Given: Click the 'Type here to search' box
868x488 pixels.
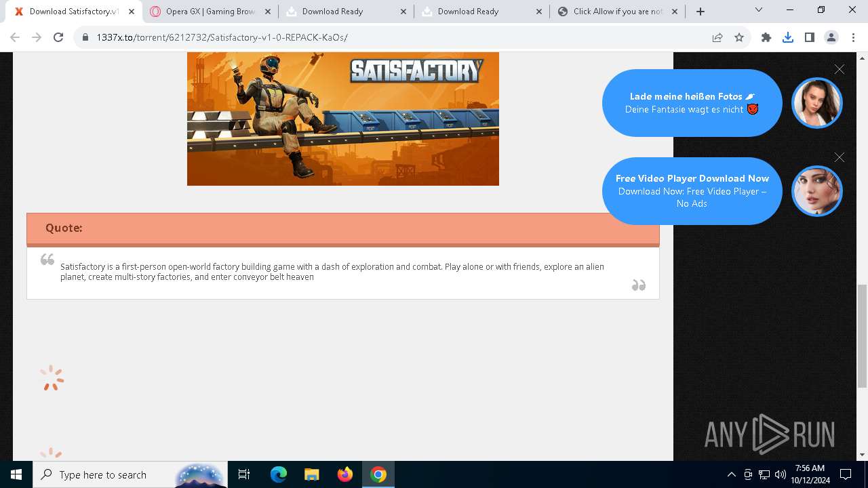Looking at the screenshot, I should coord(130,474).
